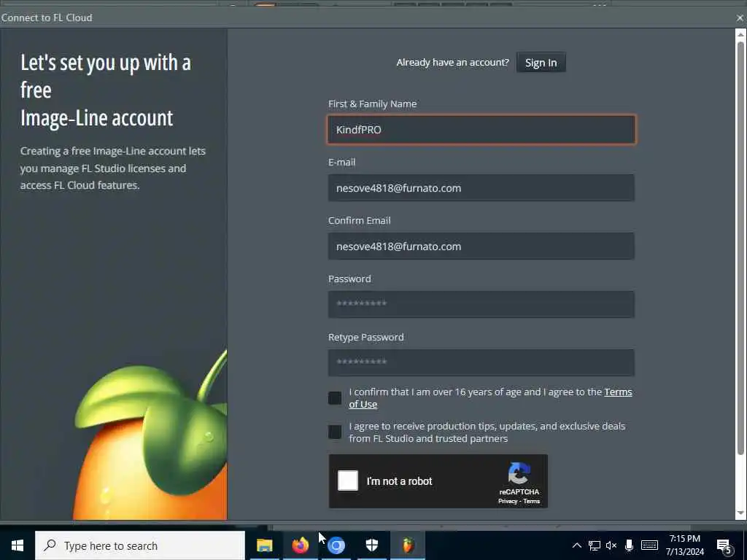This screenshot has width=747, height=560.
Task: Open File Explorer from the taskbar
Action: tap(264, 545)
